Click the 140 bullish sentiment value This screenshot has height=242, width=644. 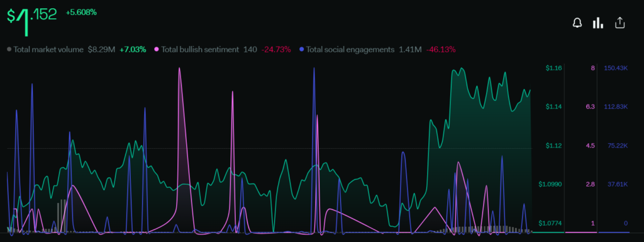250,49
